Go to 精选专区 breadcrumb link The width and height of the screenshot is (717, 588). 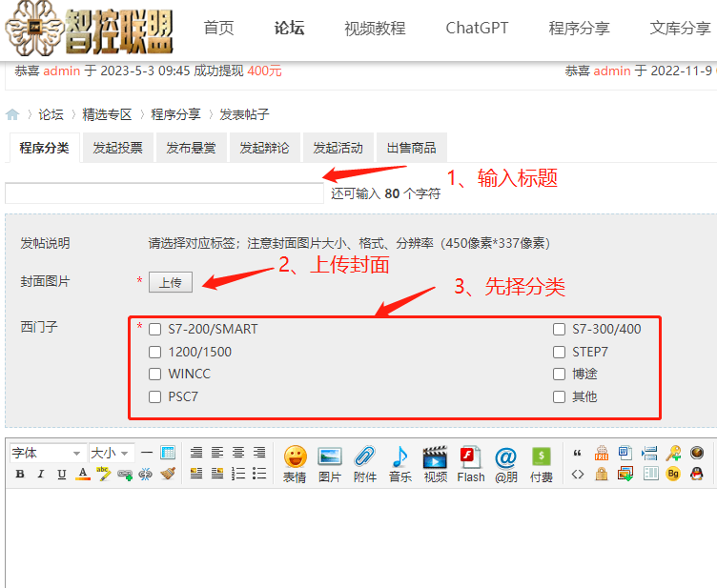tap(107, 114)
